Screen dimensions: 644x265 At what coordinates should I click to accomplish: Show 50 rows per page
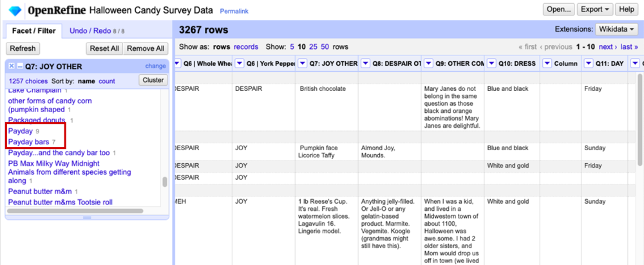[325, 47]
